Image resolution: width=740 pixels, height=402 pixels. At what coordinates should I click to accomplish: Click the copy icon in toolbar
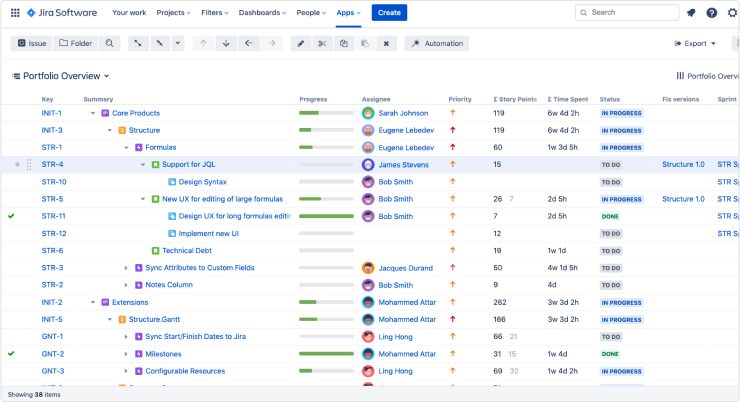coord(343,44)
